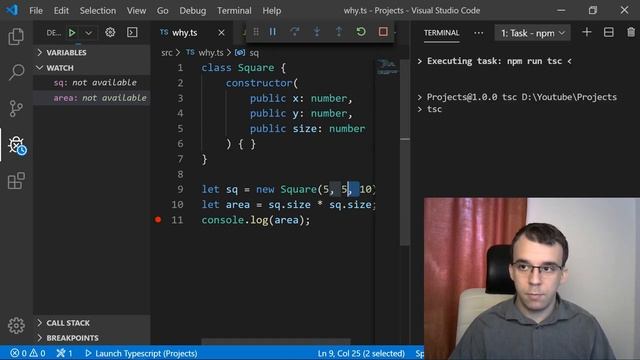Click Launch Typescript (Projects) in status bar

(141, 353)
